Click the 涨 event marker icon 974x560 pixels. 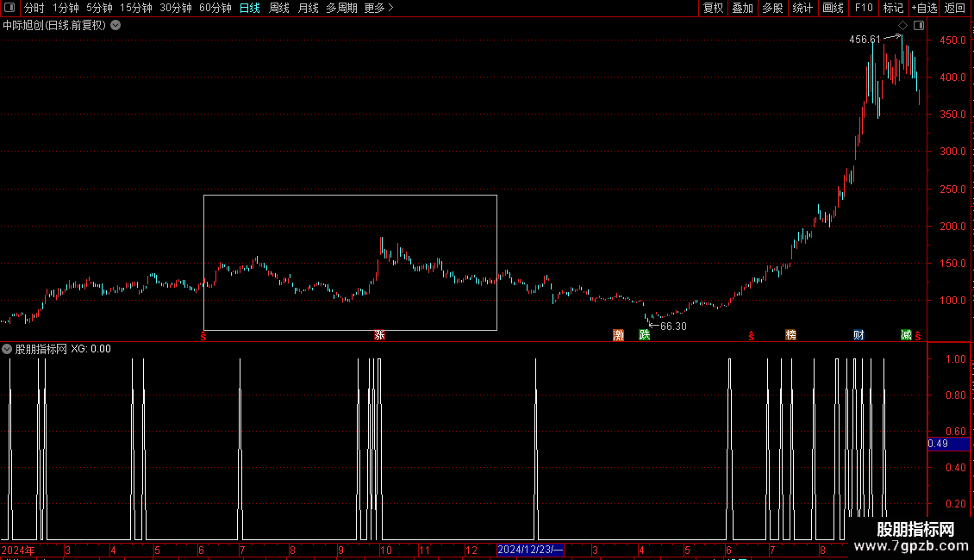(379, 335)
